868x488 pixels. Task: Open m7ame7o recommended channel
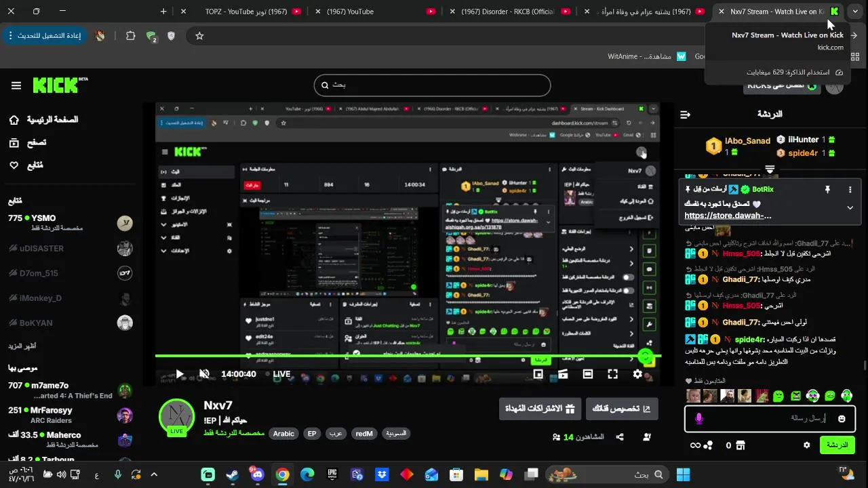71,390
